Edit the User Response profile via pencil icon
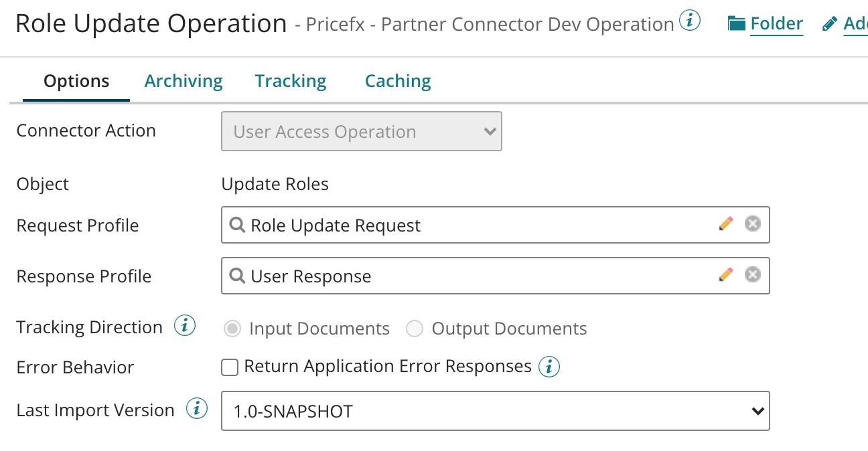Image resolution: width=868 pixels, height=451 pixels. (x=725, y=274)
